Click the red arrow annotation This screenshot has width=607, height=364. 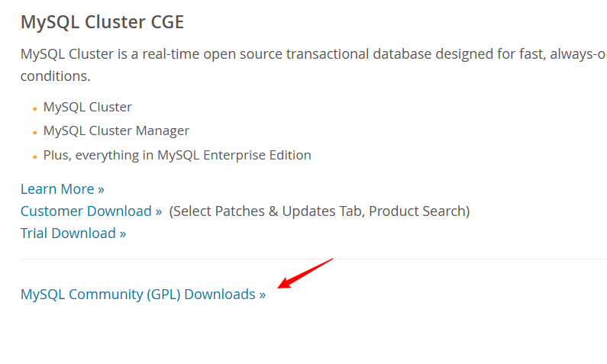pyautogui.click(x=305, y=273)
